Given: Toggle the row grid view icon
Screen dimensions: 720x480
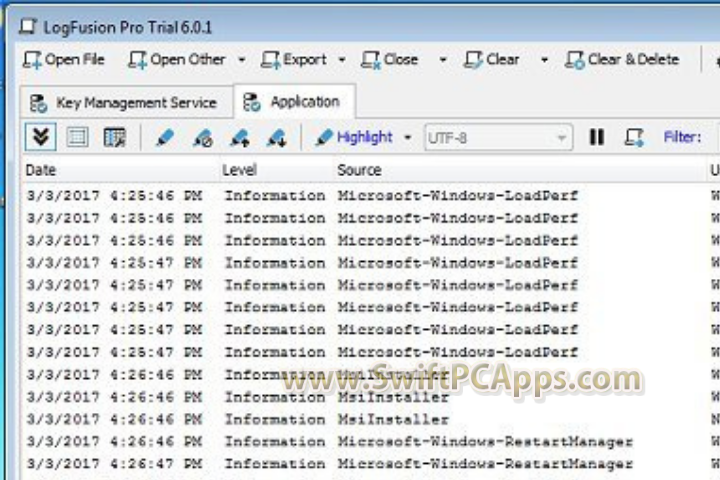Looking at the screenshot, I should 77,137.
